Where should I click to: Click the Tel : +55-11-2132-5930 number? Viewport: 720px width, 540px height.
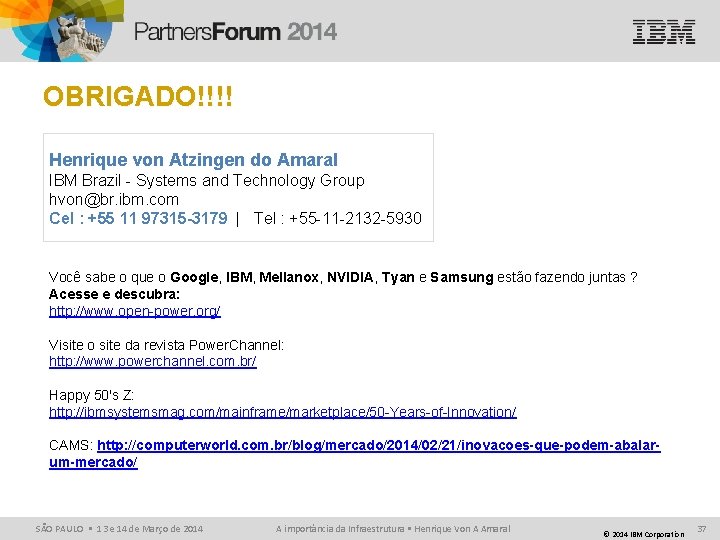point(338,218)
